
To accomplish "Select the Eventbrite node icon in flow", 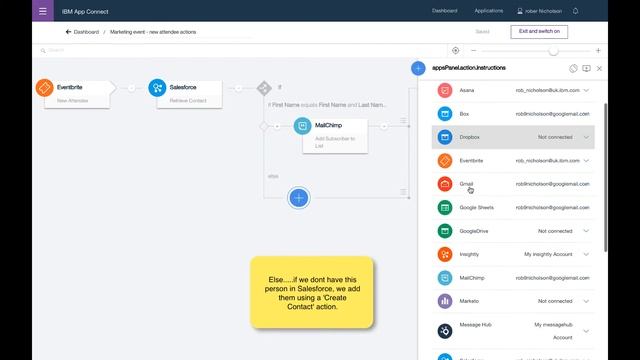I will pyautogui.click(x=44, y=87).
